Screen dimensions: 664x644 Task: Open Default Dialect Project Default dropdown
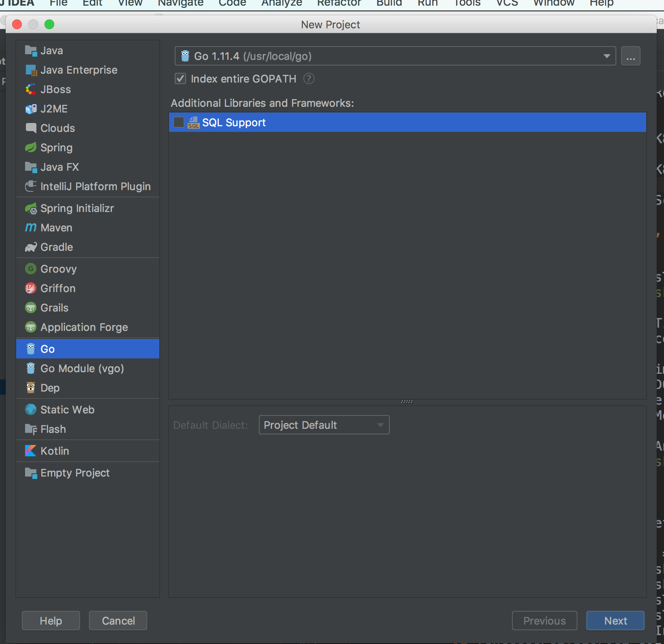coord(324,425)
